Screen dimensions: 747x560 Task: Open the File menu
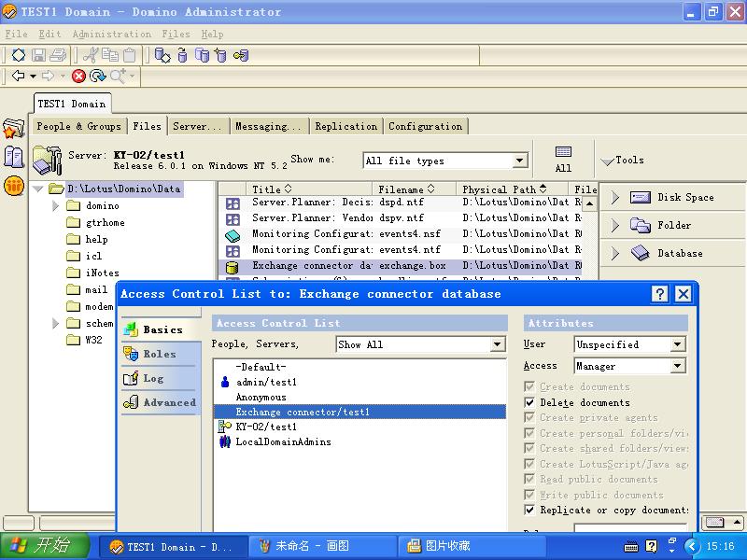tap(16, 34)
